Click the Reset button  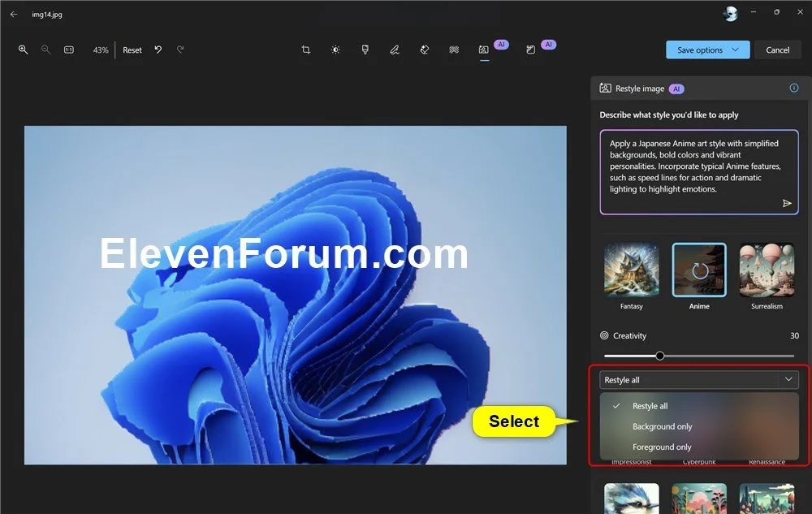(x=132, y=50)
